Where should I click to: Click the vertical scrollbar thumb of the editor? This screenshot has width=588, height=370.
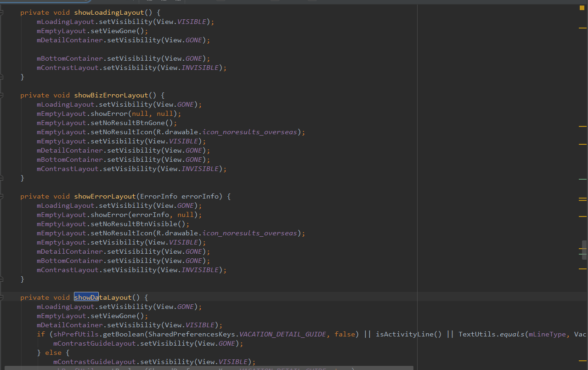(x=584, y=250)
